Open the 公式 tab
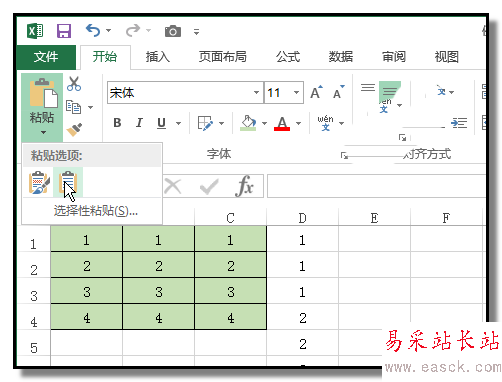The height and width of the screenshot is (382, 502). coord(288,57)
